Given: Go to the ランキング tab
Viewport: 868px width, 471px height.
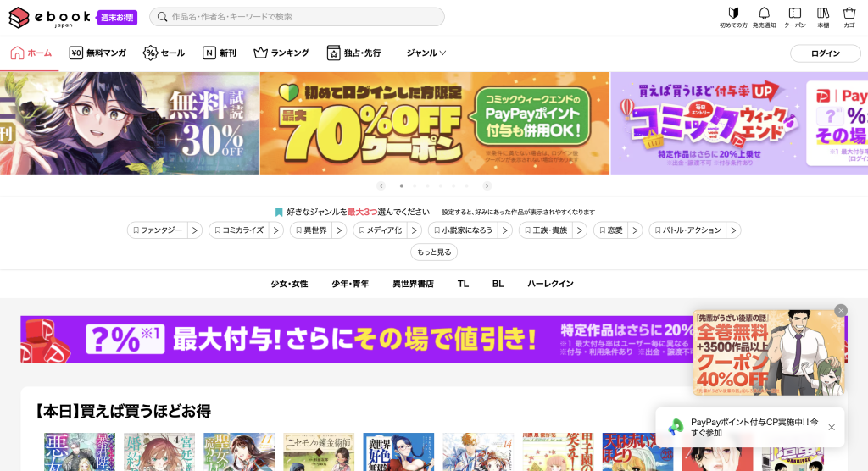Looking at the screenshot, I should tap(281, 53).
